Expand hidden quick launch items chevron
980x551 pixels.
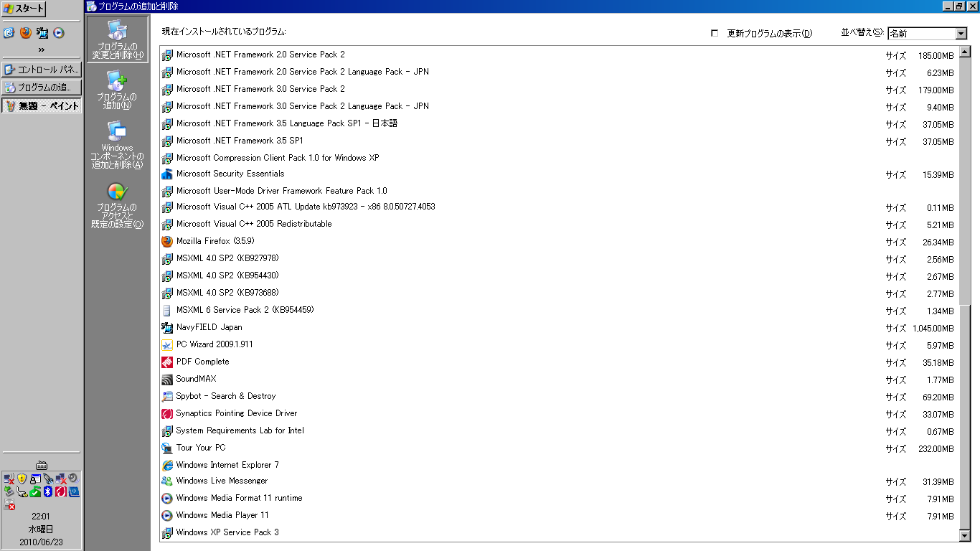42,50
